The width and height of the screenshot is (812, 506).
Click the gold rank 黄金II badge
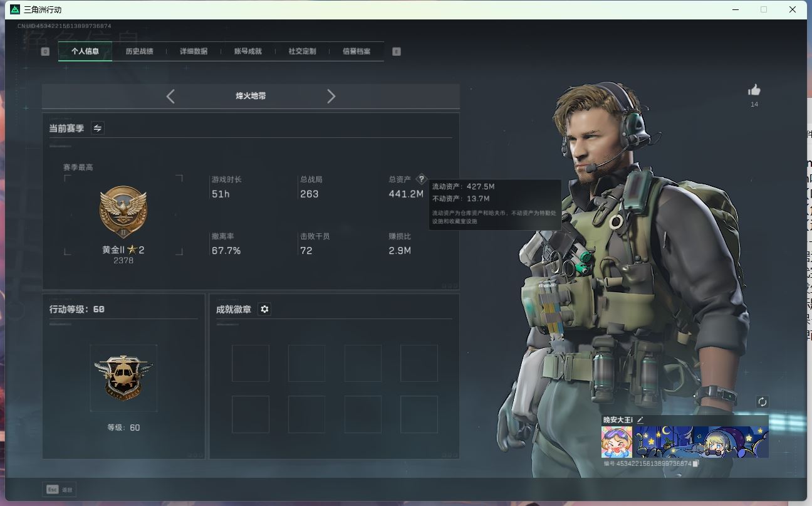(x=123, y=211)
